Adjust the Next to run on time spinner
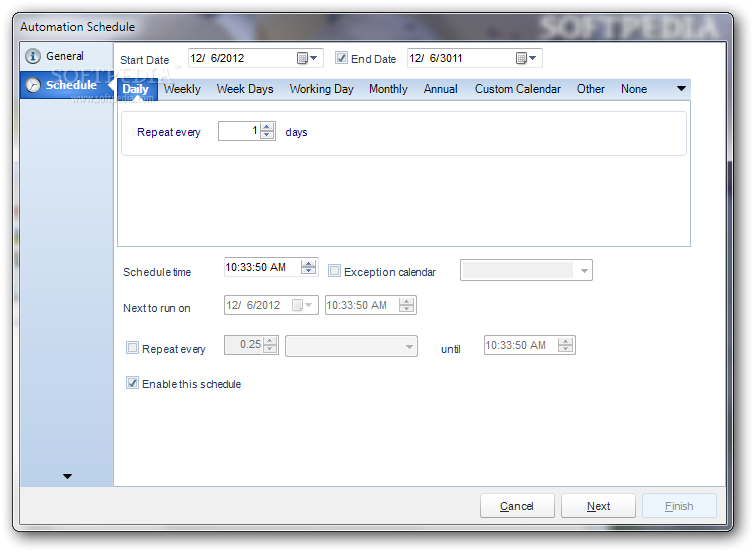This screenshot has height=552, width=754. (x=406, y=305)
